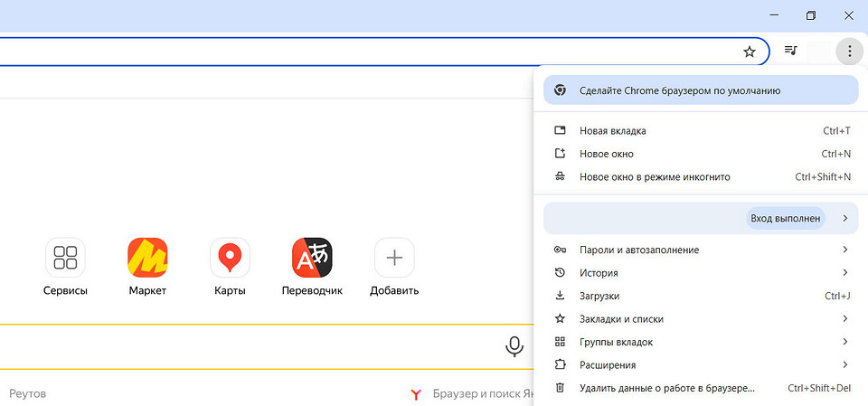Viewport: 868px width, 406px height.
Task: Open the Chrome three-dot menu button
Action: click(x=849, y=52)
